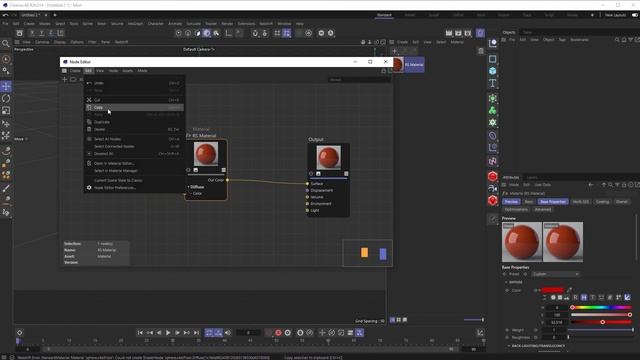Click Add Node plus icon in Node Editor
Image resolution: width=640 pixels, height=360 pixels.
(64, 80)
